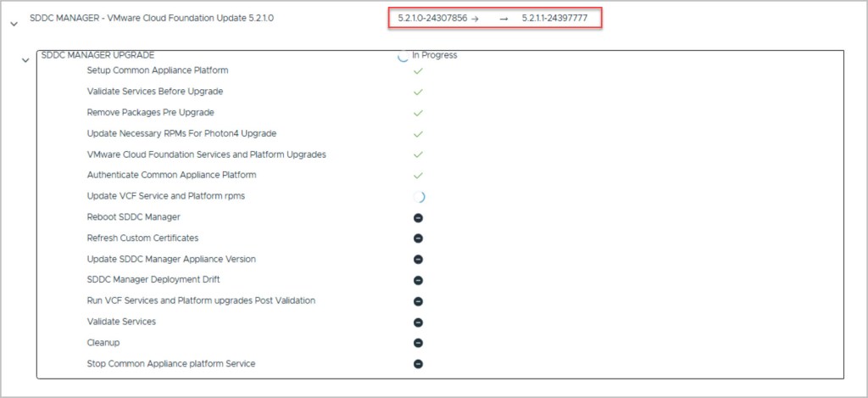Click green checkmark for Setup Common Appliance Platform
The width and height of the screenshot is (868, 398).
417,70
